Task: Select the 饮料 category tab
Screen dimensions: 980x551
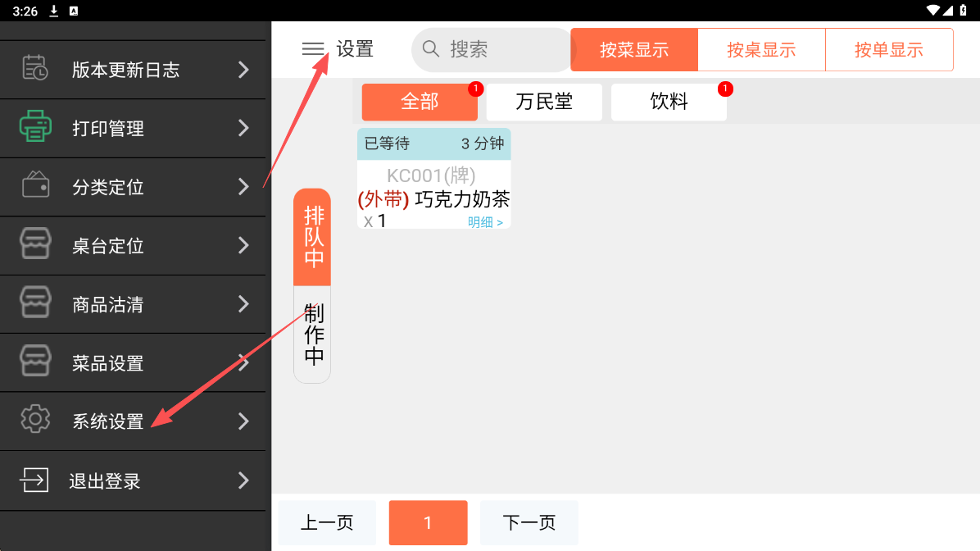Action: pos(669,102)
